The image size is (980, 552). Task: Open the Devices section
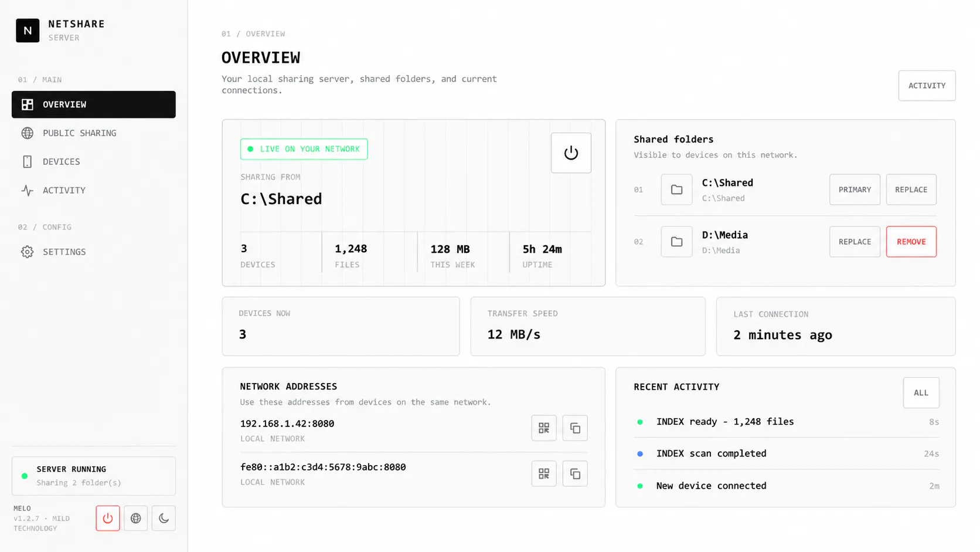[94, 162]
